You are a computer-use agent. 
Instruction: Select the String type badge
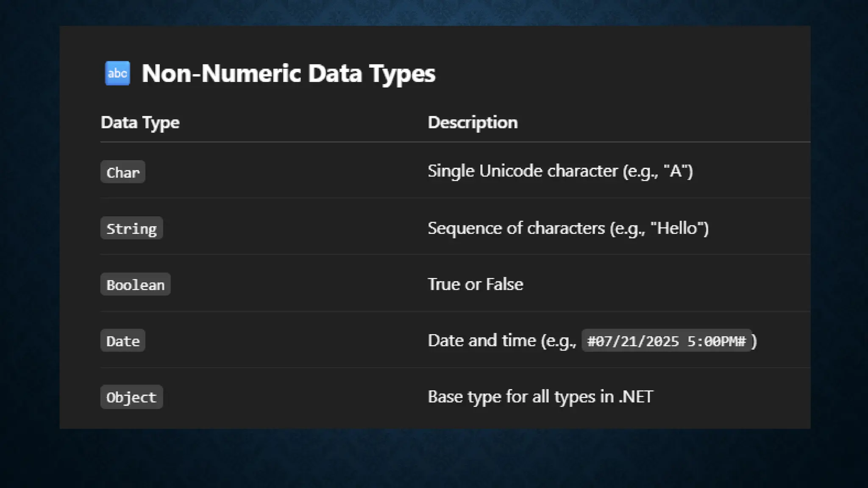click(x=131, y=228)
